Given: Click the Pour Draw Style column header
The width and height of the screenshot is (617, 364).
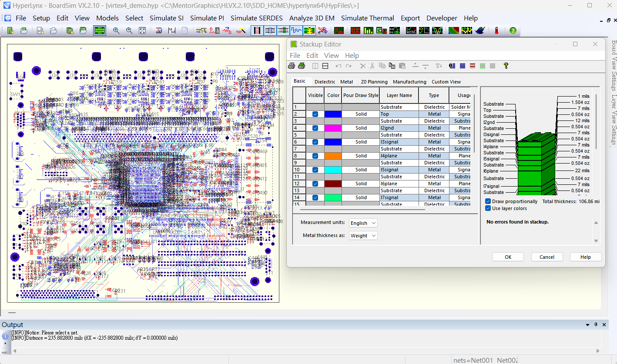Looking at the screenshot, I should pyautogui.click(x=361, y=95).
